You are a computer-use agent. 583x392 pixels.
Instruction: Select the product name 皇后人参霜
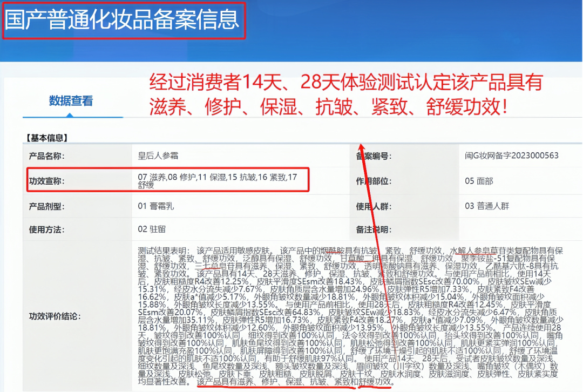[158, 156]
